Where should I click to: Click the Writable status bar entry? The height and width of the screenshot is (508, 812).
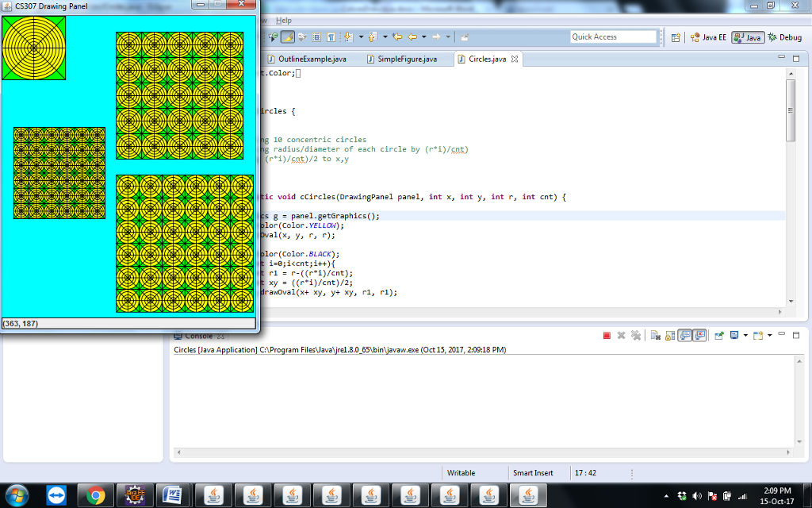point(461,473)
